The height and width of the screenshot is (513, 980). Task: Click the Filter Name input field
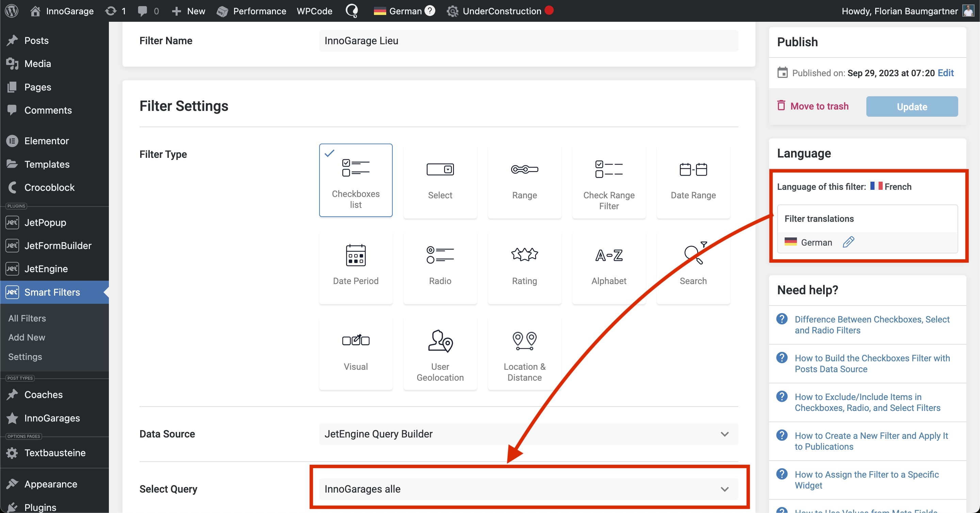[x=528, y=41]
